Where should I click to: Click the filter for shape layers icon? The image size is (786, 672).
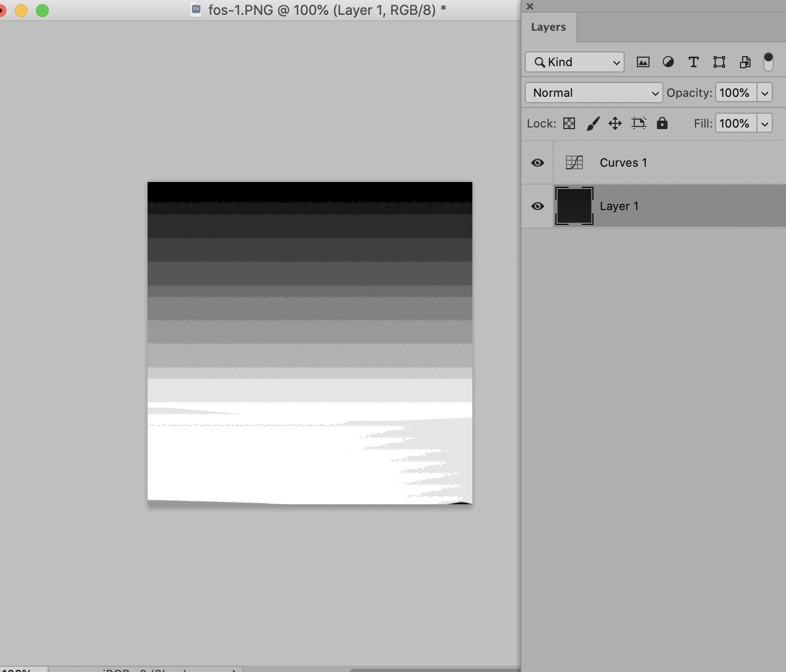click(x=719, y=62)
